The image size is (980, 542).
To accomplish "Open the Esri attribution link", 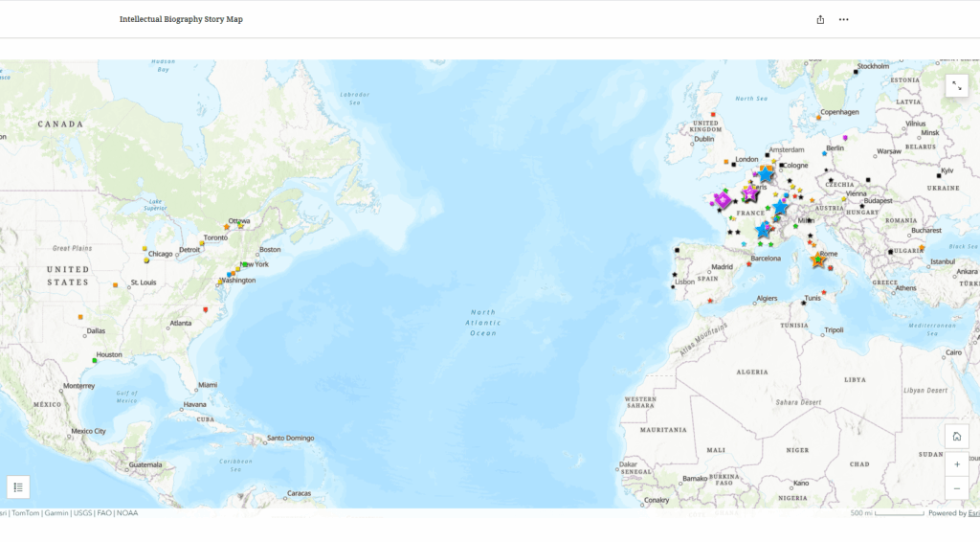I will pyautogui.click(x=972, y=513).
